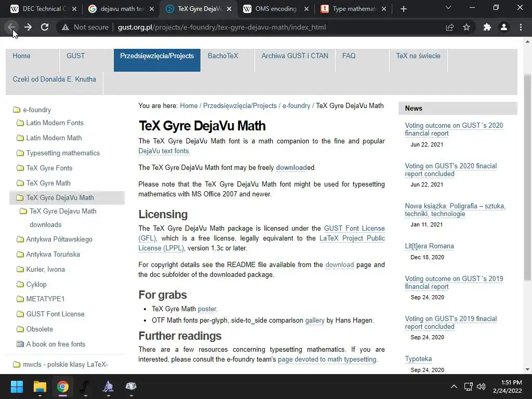
Task: Open the gallery link by Hans Hagen
Action: tap(314, 321)
